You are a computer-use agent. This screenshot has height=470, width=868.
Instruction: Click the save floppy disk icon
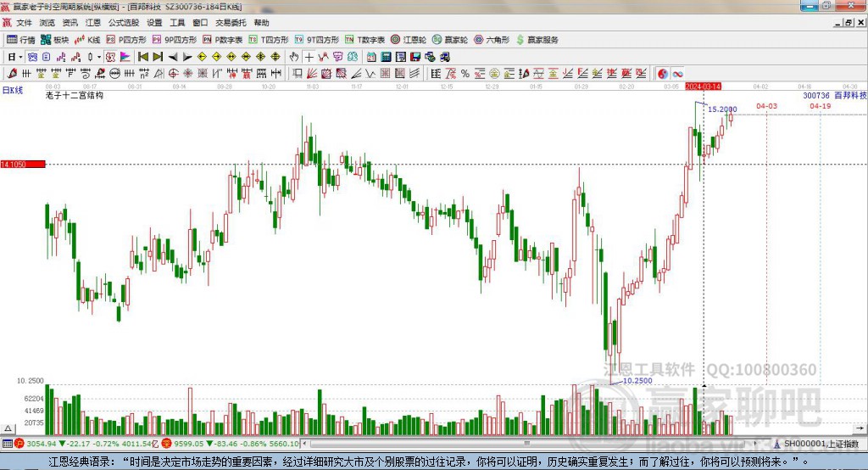[415, 57]
